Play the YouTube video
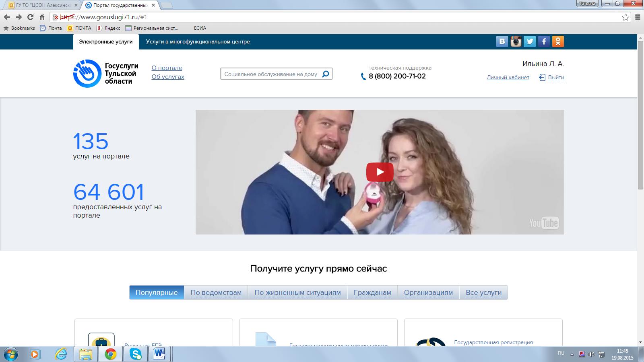 pos(380,172)
